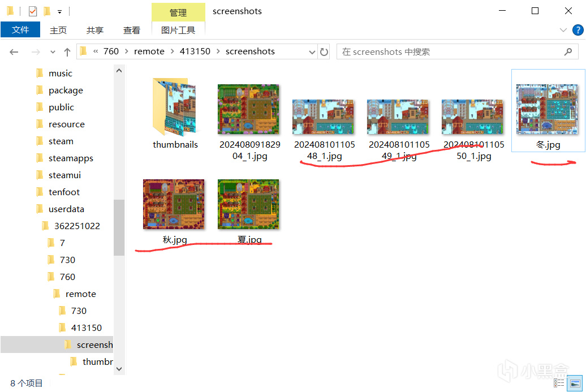Viewport: 586px width, 392px height.
Task: Switch to details view in status bar
Action: (559, 383)
